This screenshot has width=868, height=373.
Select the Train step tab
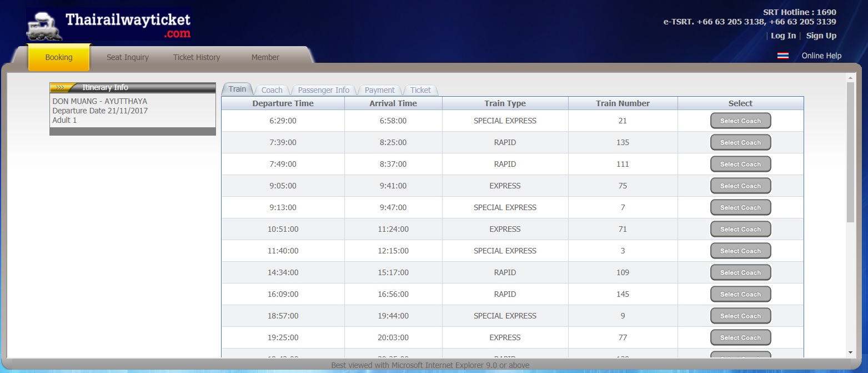[x=237, y=89]
